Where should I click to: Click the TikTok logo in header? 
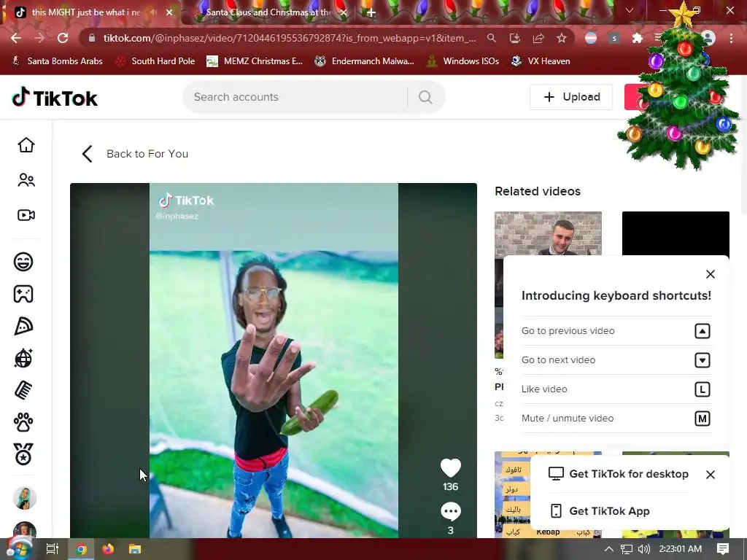pyautogui.click(x=55, y=98)
